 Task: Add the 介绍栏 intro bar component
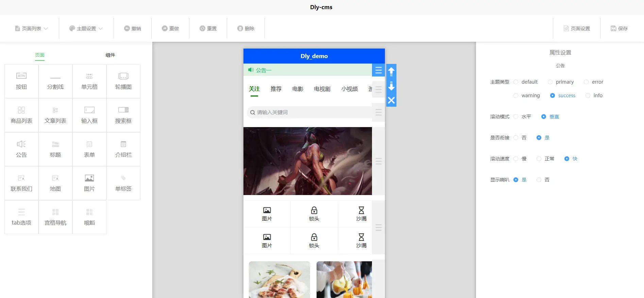point(123,149)
